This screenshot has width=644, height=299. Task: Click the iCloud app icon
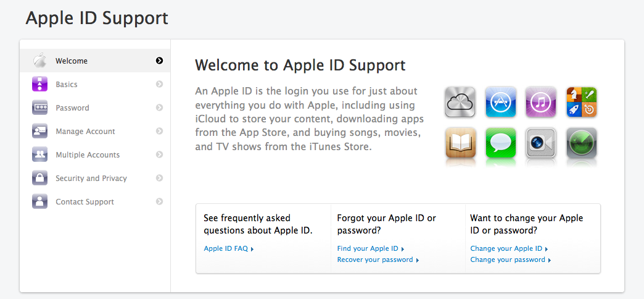[x=460, y=101]
